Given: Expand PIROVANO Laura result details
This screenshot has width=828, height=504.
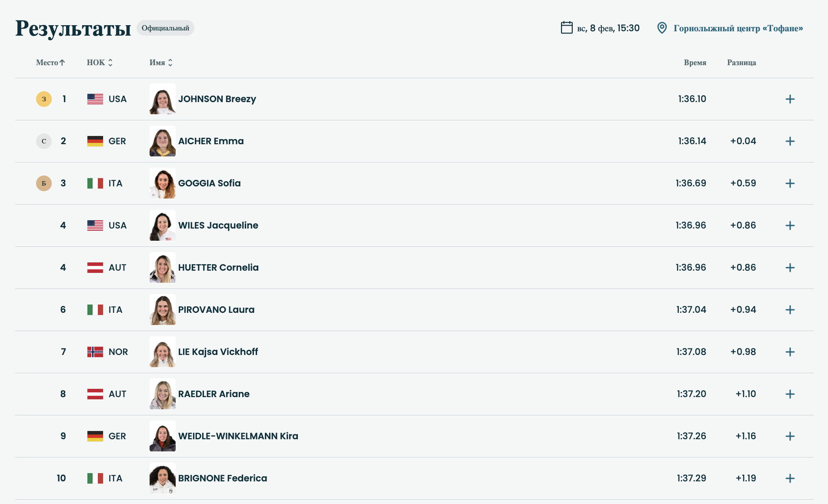Looking at the screenshot, I should pos(790,310).
